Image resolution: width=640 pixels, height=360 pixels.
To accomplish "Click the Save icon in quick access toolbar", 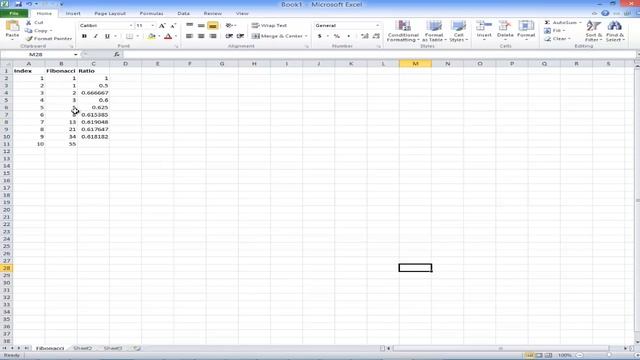I will [x=18, y=4].
